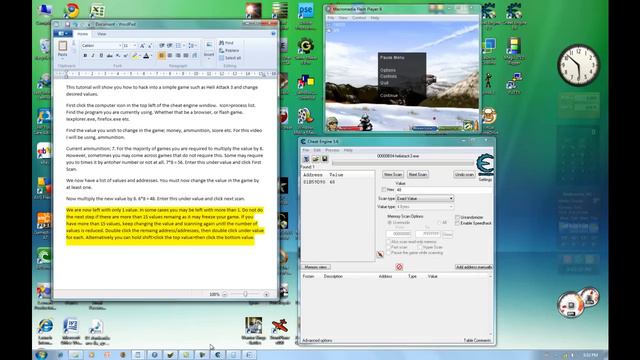Open process list computer icon in Cheat Engine
The image size is (640, 360).
(306, 158)
